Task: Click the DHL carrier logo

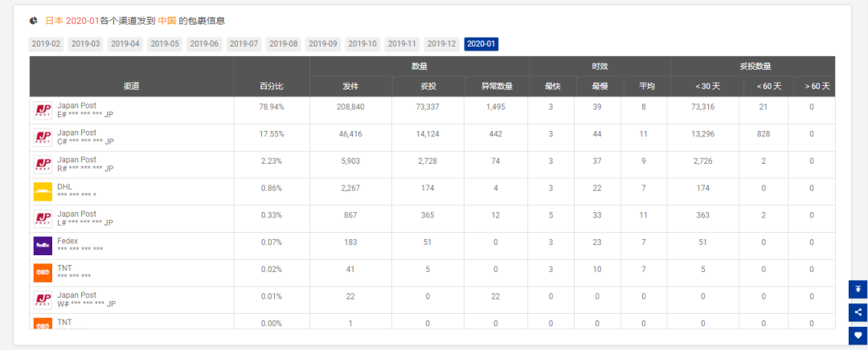Action: click(43, 192)
